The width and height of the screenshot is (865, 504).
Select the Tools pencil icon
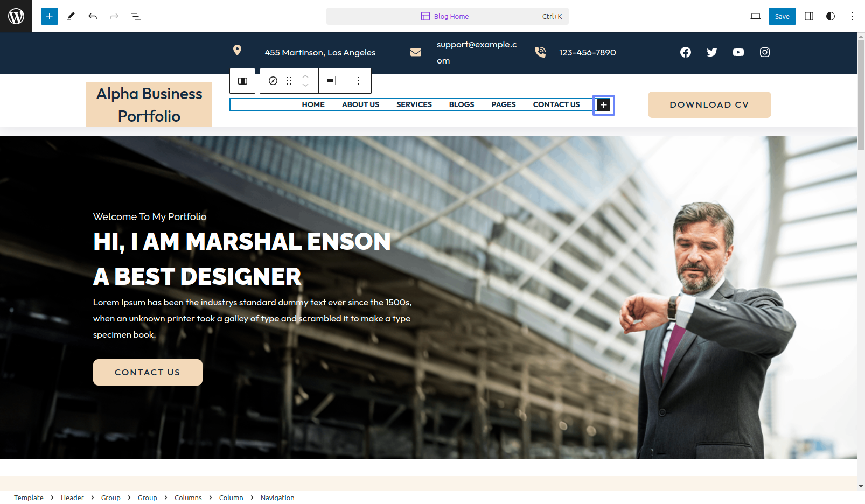71,16
